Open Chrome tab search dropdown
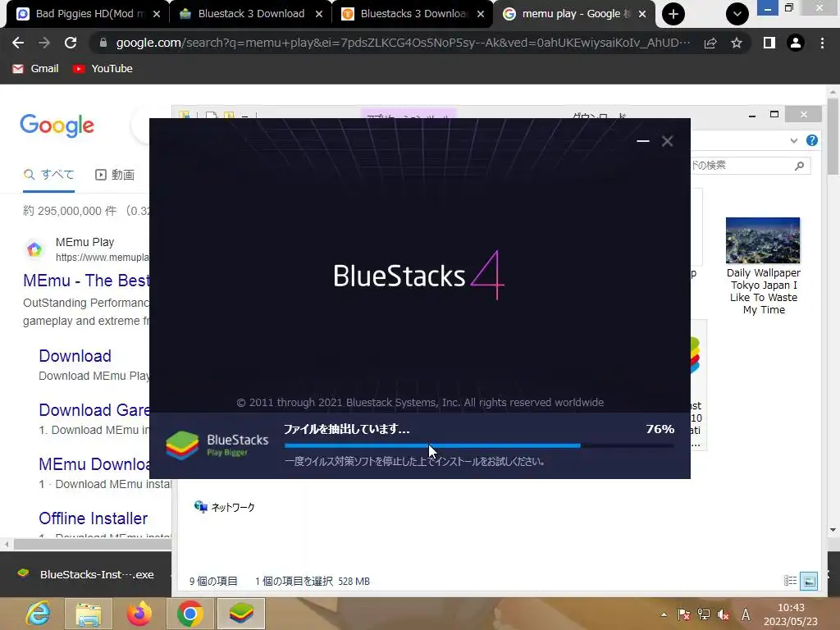The width and height of the screenshot is (840, 630). [737, 14]
